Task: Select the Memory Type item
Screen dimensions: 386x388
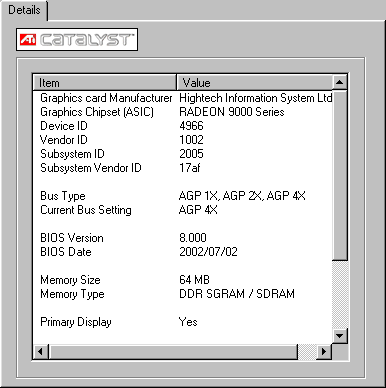Action: point(72,294)
